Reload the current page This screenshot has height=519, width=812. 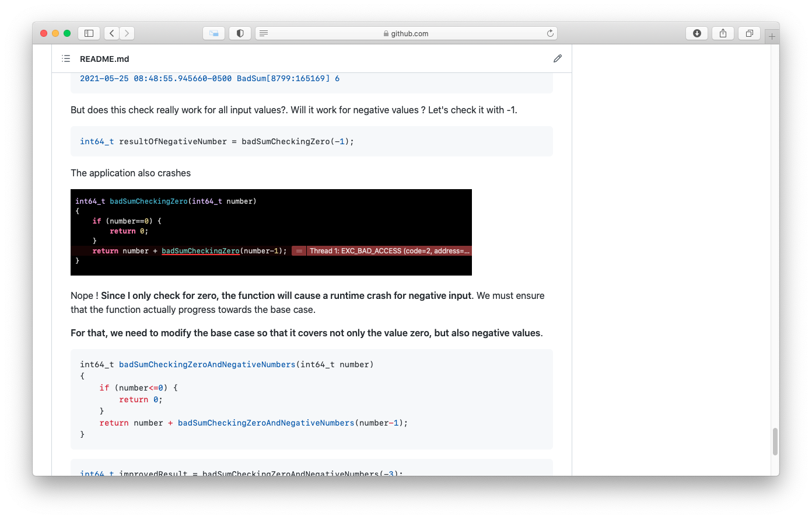click(x=549, y=33)
